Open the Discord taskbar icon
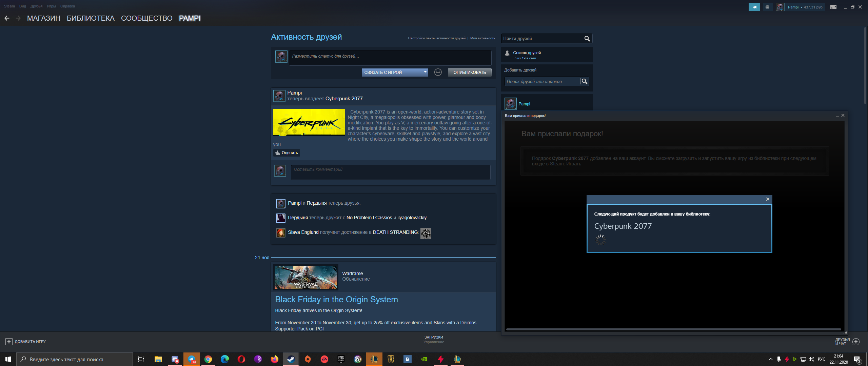 tap(175, 359)
